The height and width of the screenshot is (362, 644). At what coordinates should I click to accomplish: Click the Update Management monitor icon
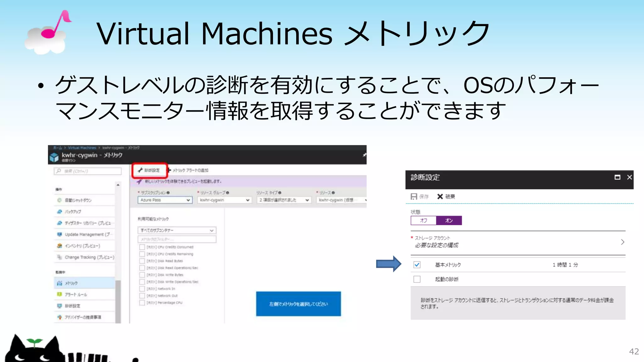59,234
